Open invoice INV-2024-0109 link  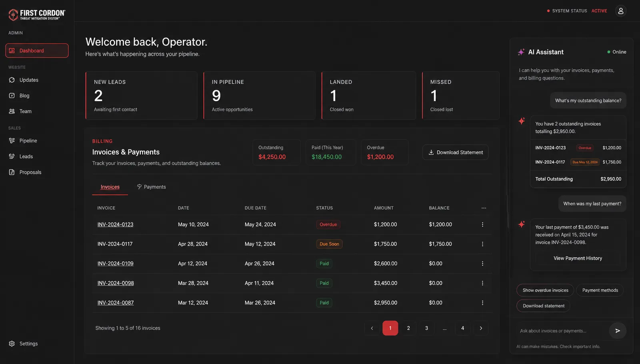pyautogui.click(x=115, y=264)
